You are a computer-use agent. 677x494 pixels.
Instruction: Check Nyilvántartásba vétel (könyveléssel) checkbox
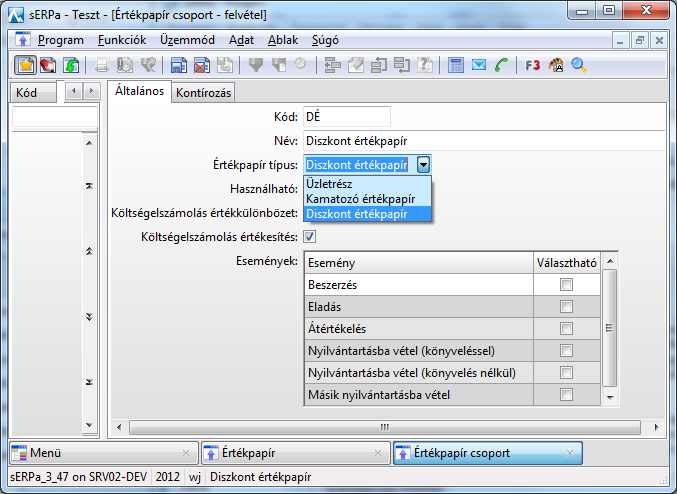[x=566, y=351]
